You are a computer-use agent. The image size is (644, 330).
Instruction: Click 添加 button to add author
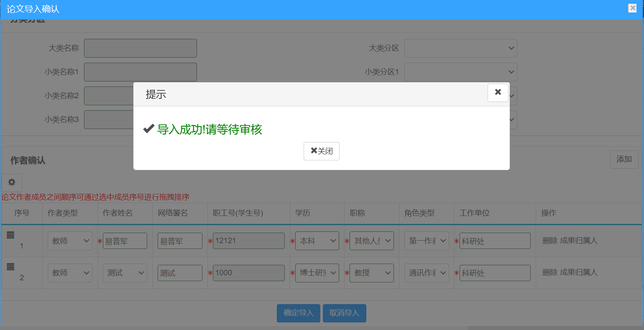tap(624, 160)
